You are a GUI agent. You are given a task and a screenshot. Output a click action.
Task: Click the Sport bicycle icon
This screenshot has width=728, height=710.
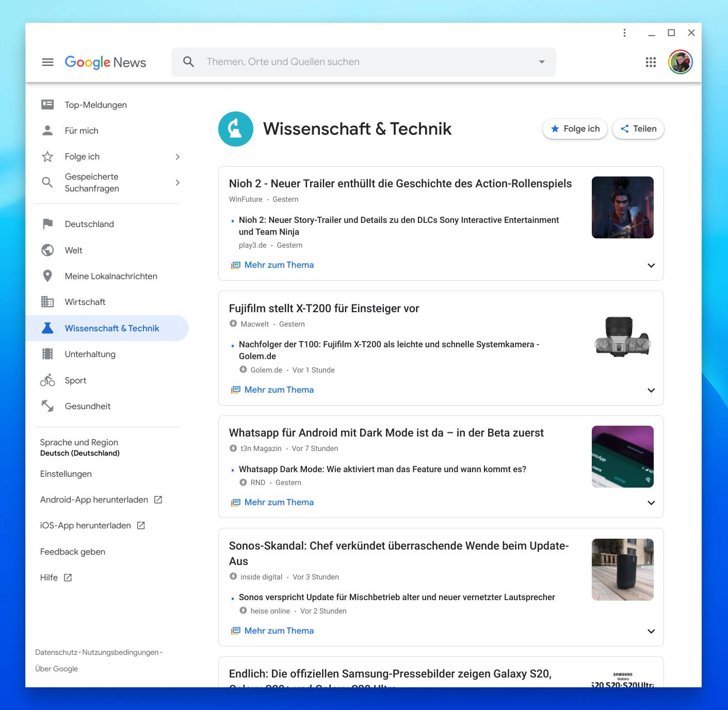coord(47,380)
